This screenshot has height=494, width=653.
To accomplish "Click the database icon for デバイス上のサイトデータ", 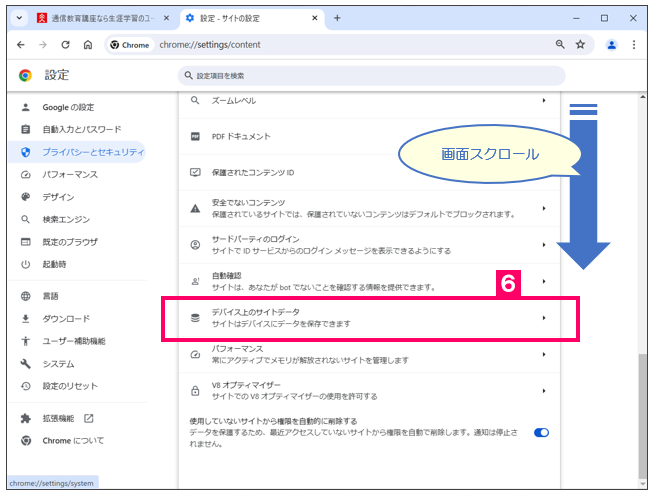I will [x=195, y=318].
